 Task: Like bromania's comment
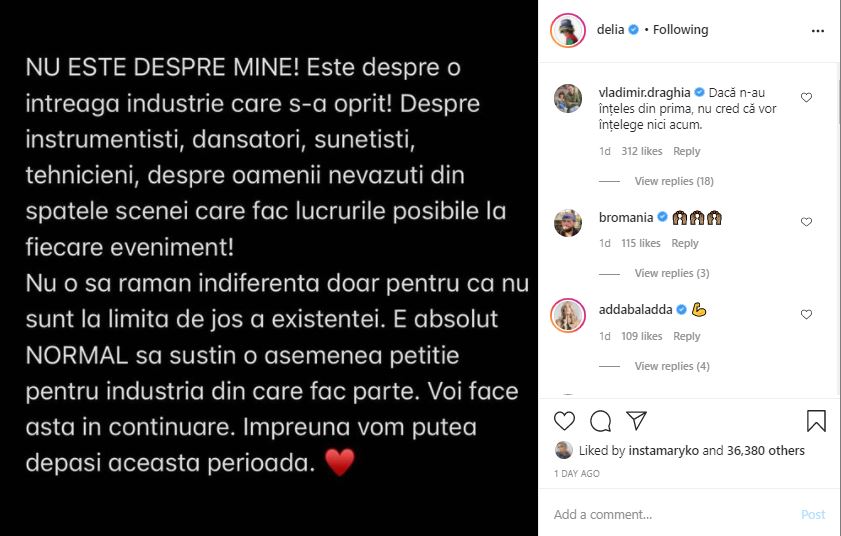click(807, 222)
